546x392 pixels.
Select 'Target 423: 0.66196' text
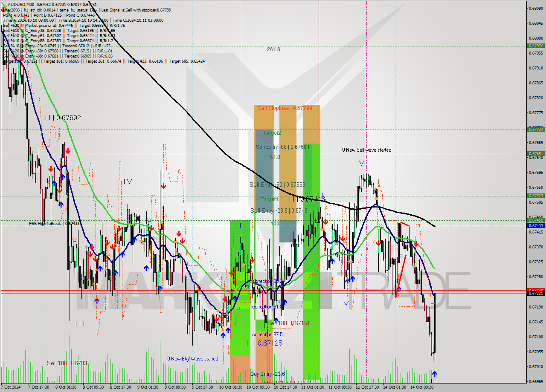(x=145, y=61)
